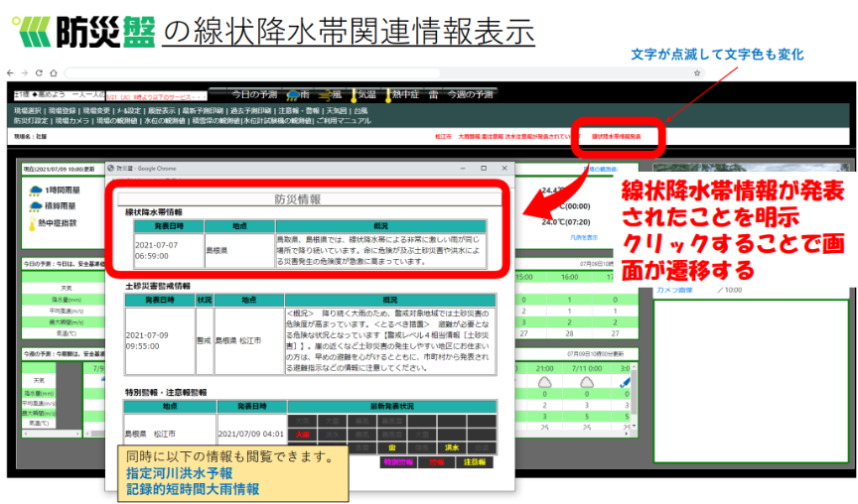This screenshot has width=858, height=504.
Task: Open the 現場変更 menu link
Action: (x=96, y=111)
